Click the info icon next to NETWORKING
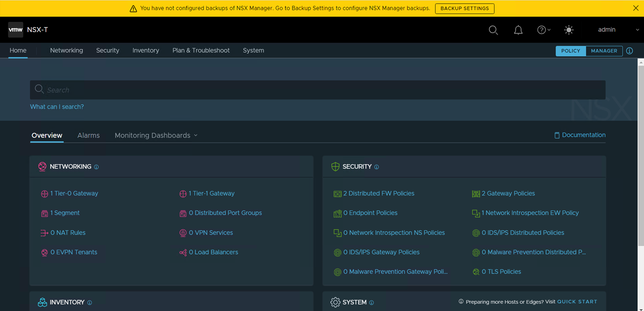This screenshot has width=644, height=311. click(96, 167)
